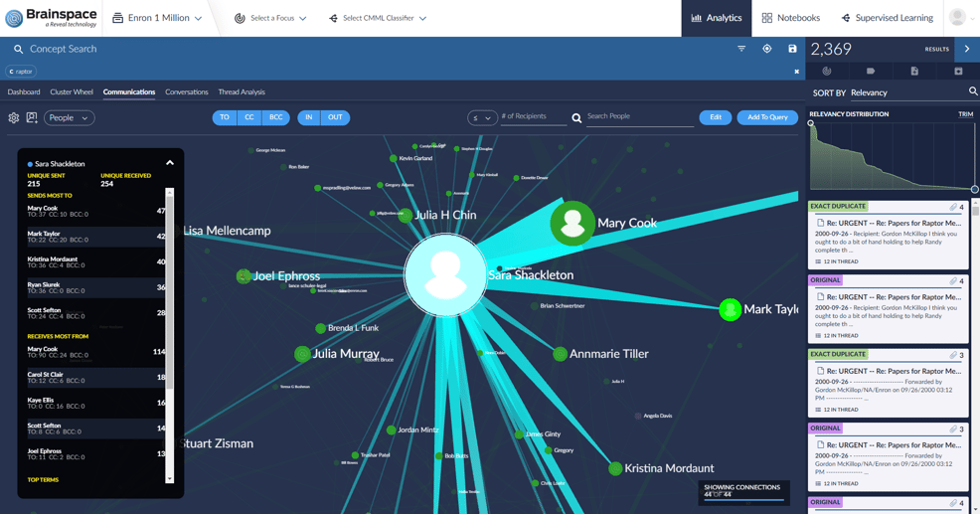
Task: Click the focus spiral icon under results
Action: [826, 72]
